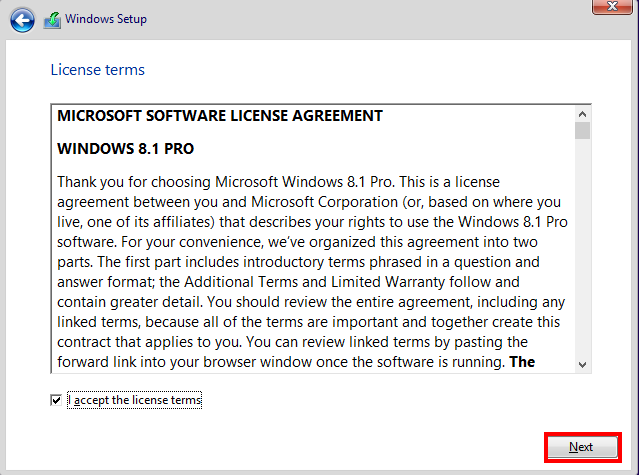
Task: Grab the license text scrollbar thumb
Action: point(582,131)
